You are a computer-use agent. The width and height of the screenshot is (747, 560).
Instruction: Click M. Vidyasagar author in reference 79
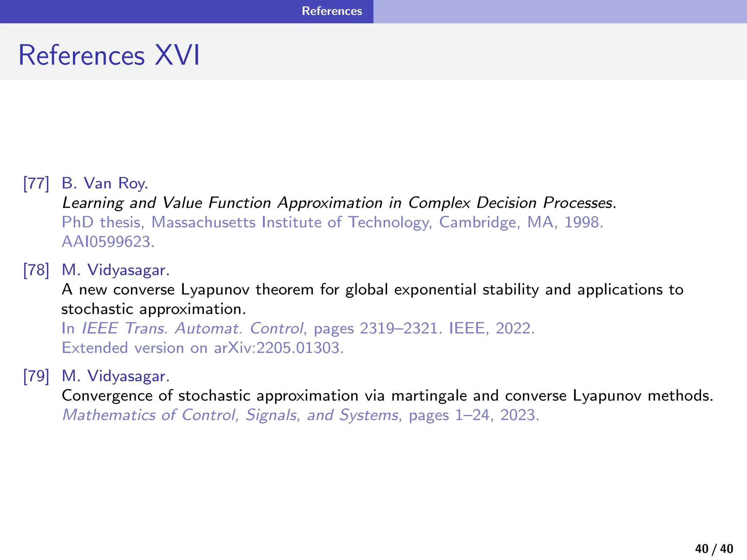116,376
